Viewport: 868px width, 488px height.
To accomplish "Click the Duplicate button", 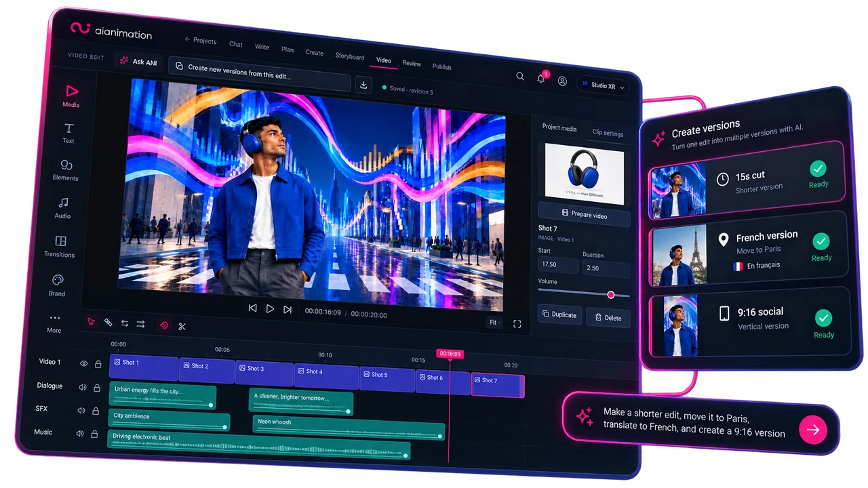I will (560, 314).
